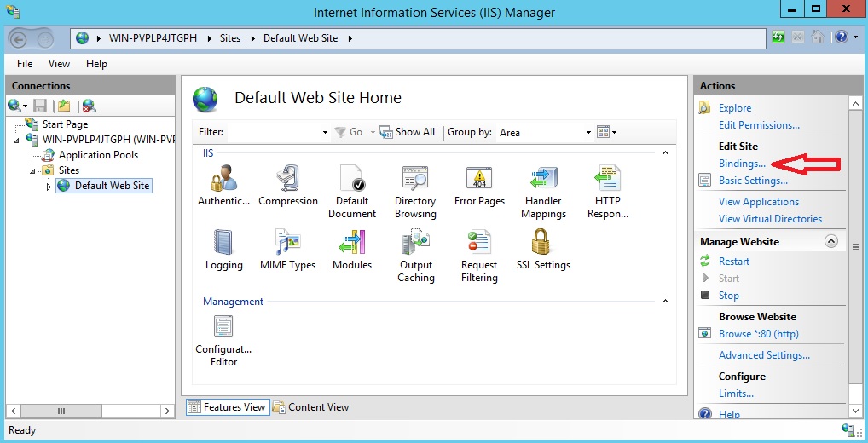Click Browse *:80 (http) link

[x=758, y=333]
